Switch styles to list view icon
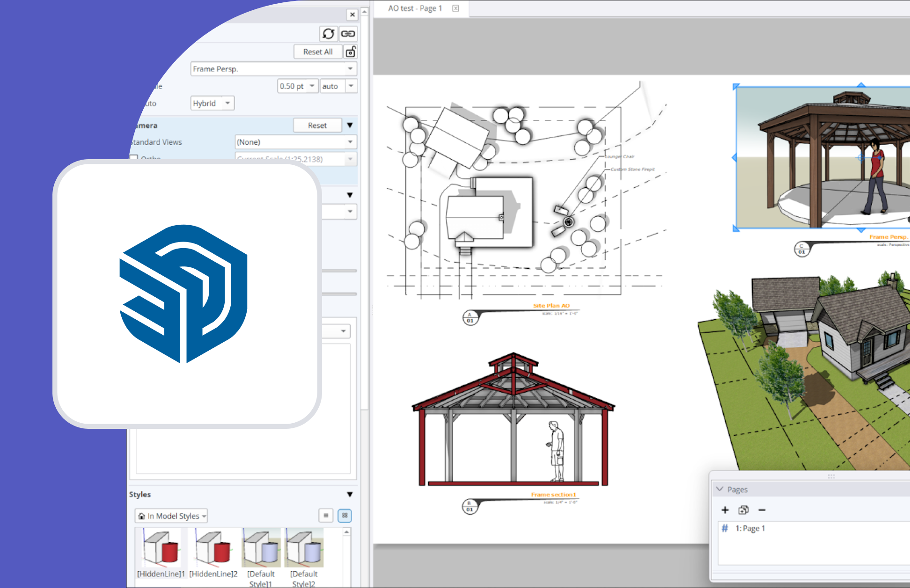The width and height of the screenshot is (910, 588). click(x=326, y=515)
